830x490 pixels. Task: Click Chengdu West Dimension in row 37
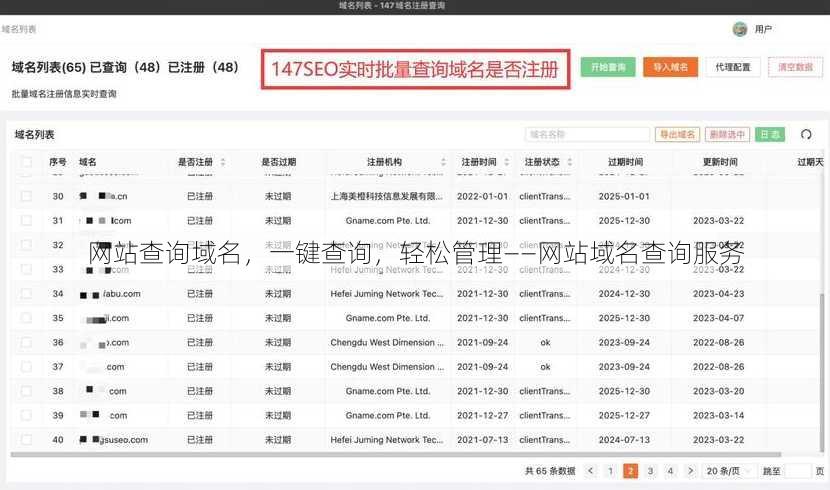point(387,367)
